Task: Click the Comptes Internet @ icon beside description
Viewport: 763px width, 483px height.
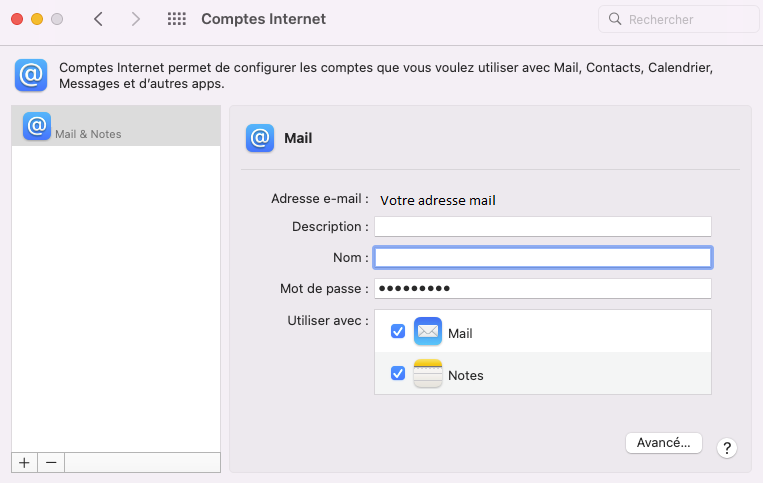Action: click(31, 75)
